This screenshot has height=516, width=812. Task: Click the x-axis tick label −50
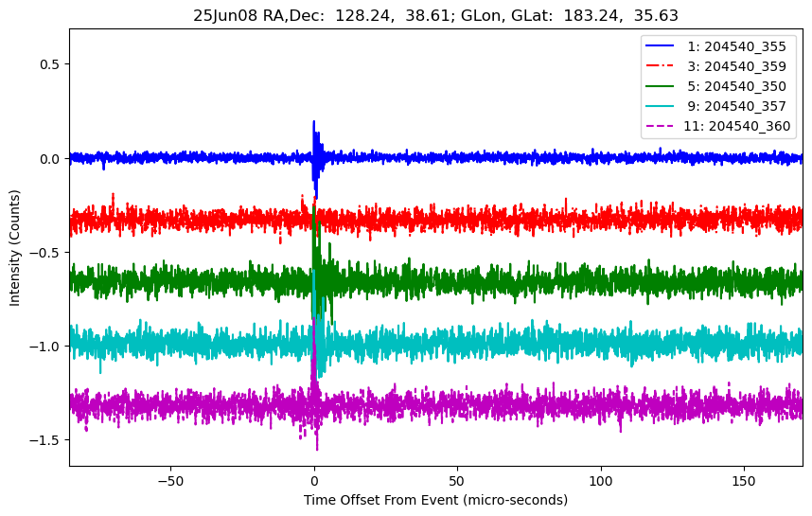click(x=170, y=481)
